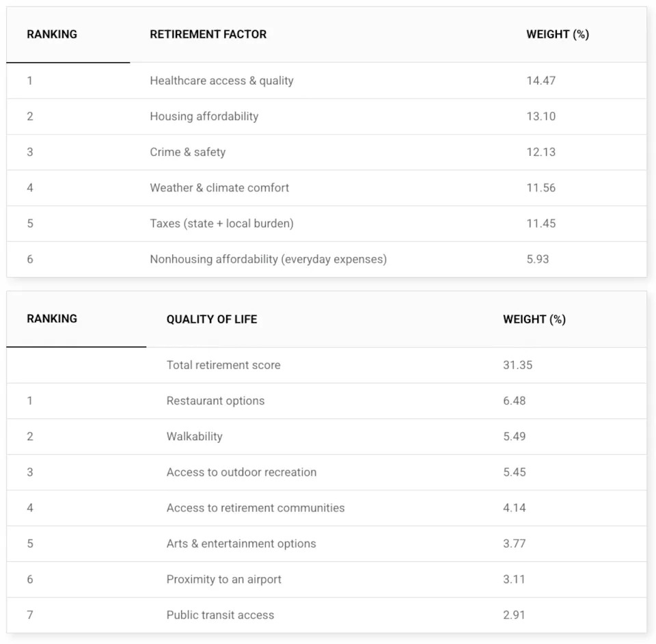Click the 14.47 weight value

click(541, 81)
